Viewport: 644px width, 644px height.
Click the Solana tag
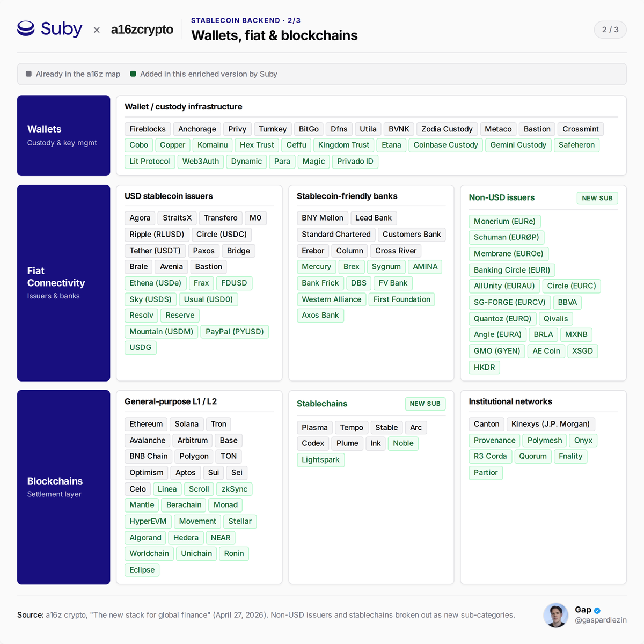pyautogui.click(x=187, y=424)
